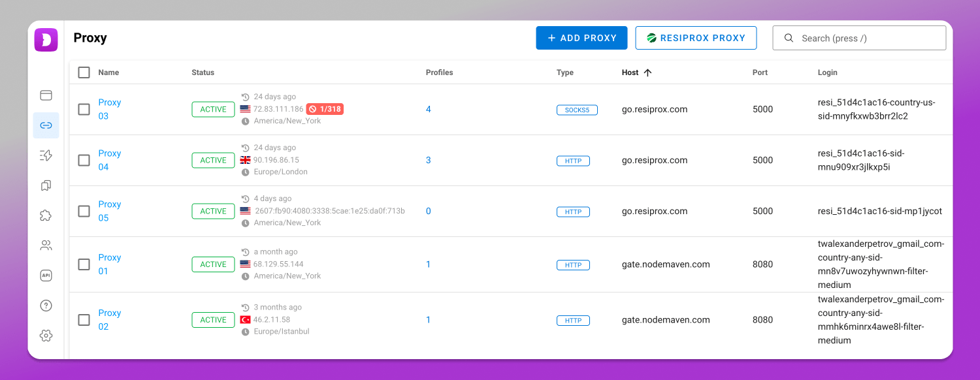The width and height of the screenshot is (980, 380).
Task: Open the Proxy 03 link
Action: coord(110,109)
